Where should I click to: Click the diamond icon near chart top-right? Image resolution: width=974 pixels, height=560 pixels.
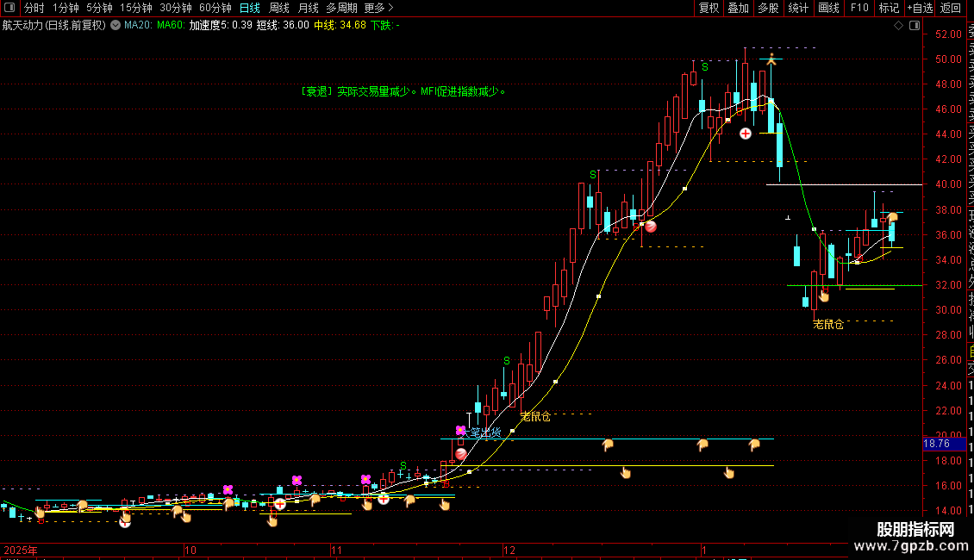898,25
